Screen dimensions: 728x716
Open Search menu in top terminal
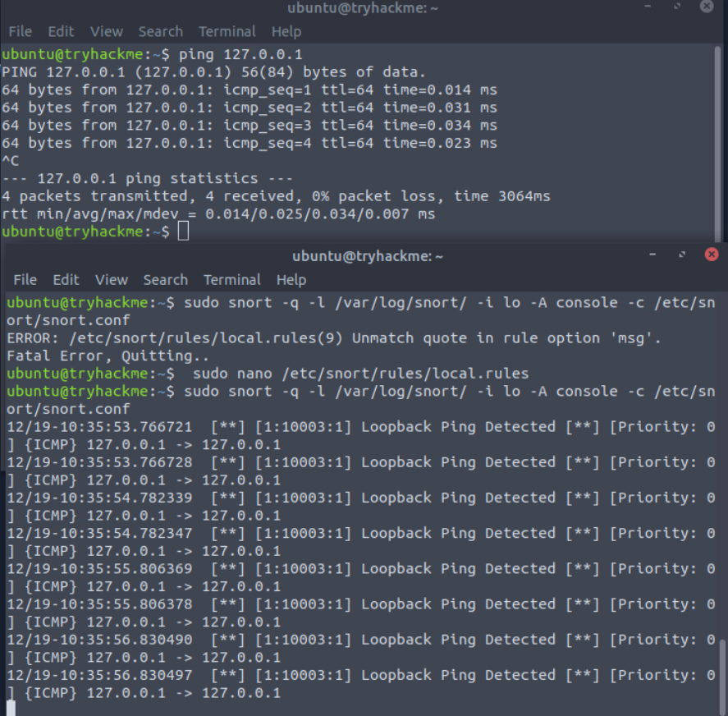tap(160, 31)
